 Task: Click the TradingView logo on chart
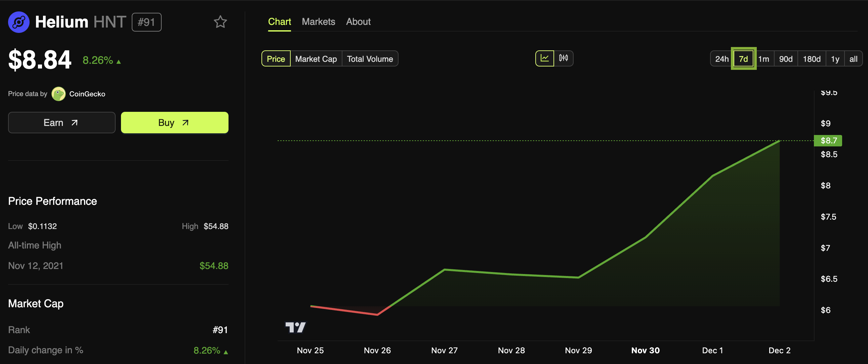[295, 327]
